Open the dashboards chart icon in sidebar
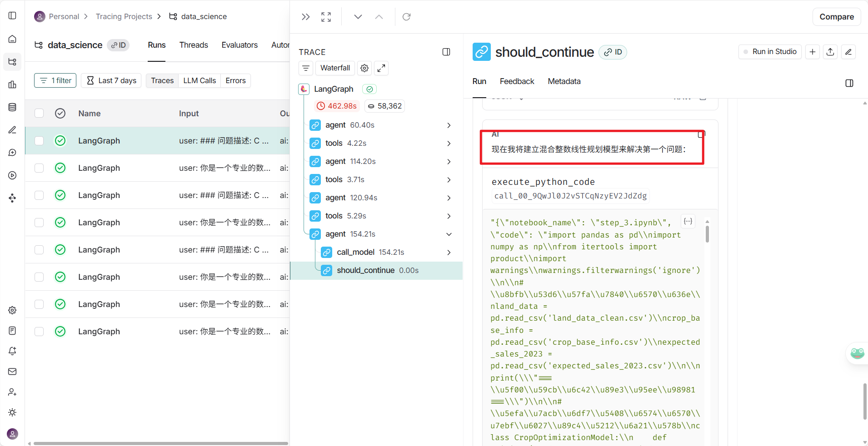868x446 pixels. [12, 84]
